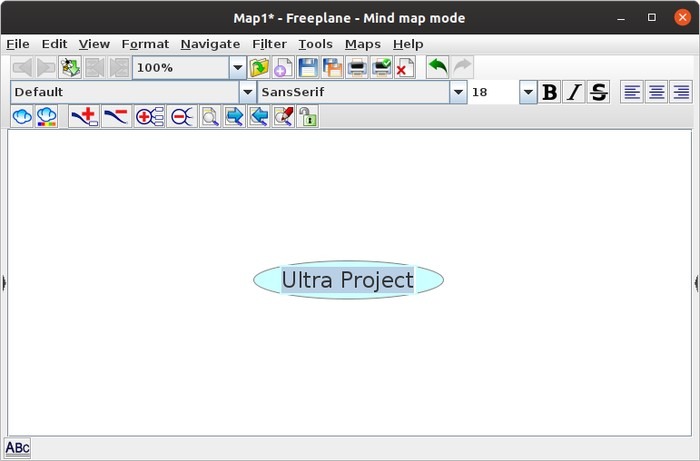Click the SansSerif font name field
This screenshot has width=700, height=461.
(x=354, y=92)
